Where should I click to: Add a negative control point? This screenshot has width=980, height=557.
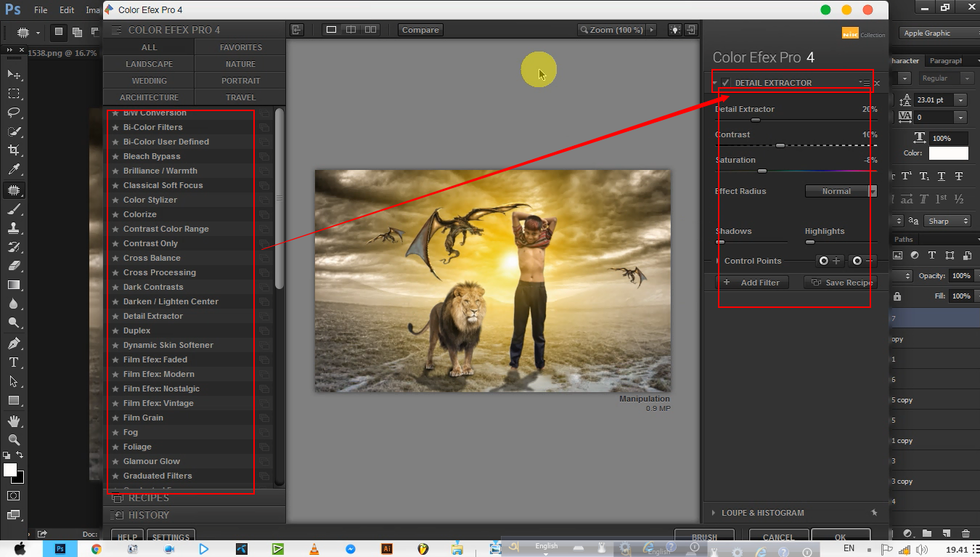click(863, 261)
